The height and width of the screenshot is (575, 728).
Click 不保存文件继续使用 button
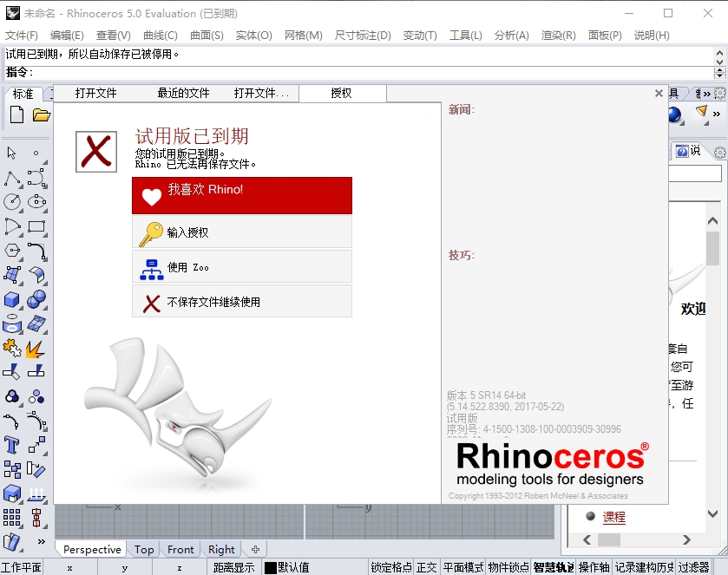[x=242, y=302]
